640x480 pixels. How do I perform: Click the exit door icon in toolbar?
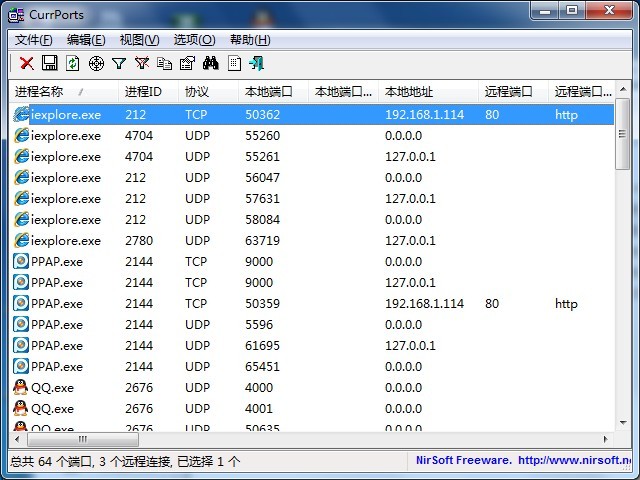click(x=257, y=63)
